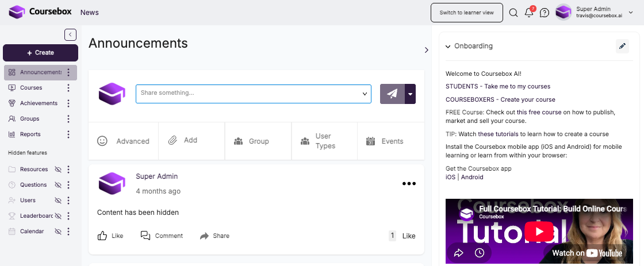Screen dimensions: 644x266
Task: Click Super Admin post author name
Action: pos(157,176)
